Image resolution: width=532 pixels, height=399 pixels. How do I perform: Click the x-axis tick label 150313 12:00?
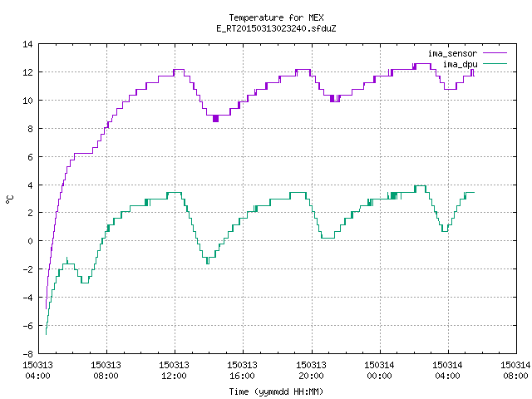[x=174, y=371]
